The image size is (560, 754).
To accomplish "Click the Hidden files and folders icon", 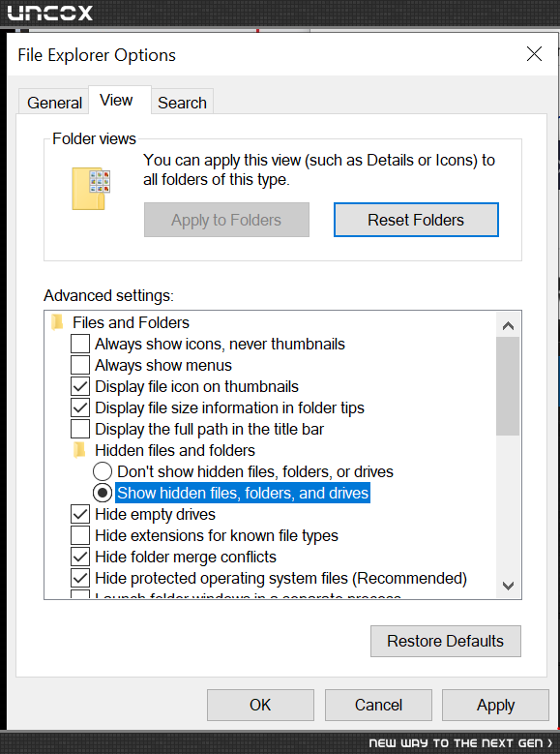I will coord(79,450).
